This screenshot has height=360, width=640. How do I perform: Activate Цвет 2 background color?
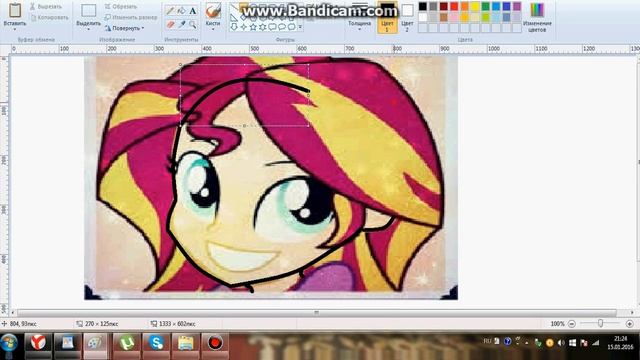[x=407, y=17]
